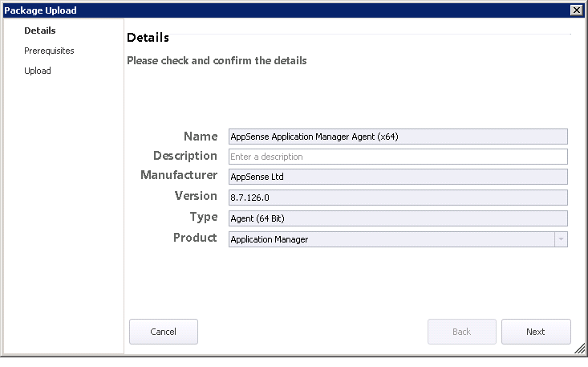The image size is (588, 367).
Task: Click the Version field showing 8.7.126.0
Action: coord(398,198)
